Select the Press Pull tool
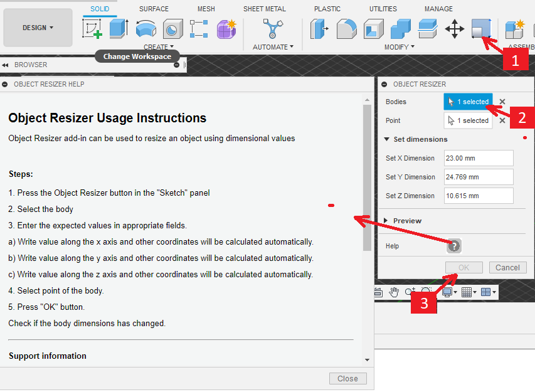Screen dimensions: 535x392 point(319,29)
